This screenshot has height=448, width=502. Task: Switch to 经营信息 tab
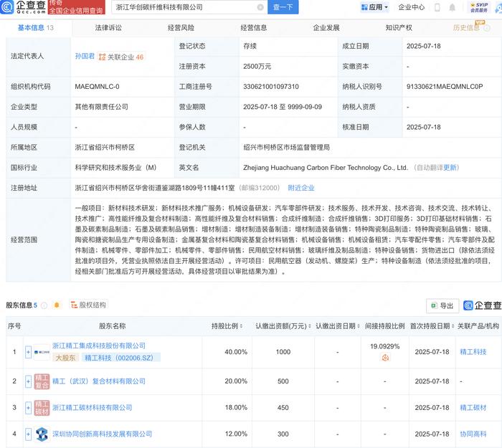click(254, 28)
